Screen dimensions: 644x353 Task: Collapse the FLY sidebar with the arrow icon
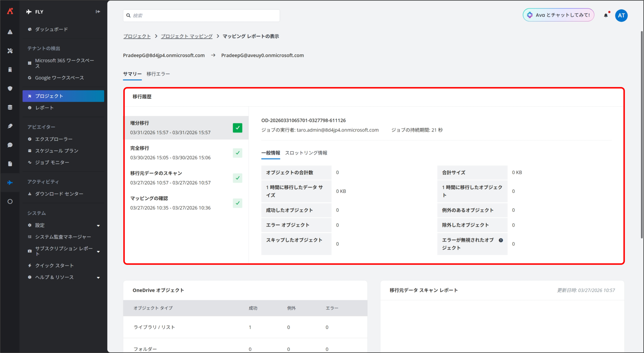[98, 12]
